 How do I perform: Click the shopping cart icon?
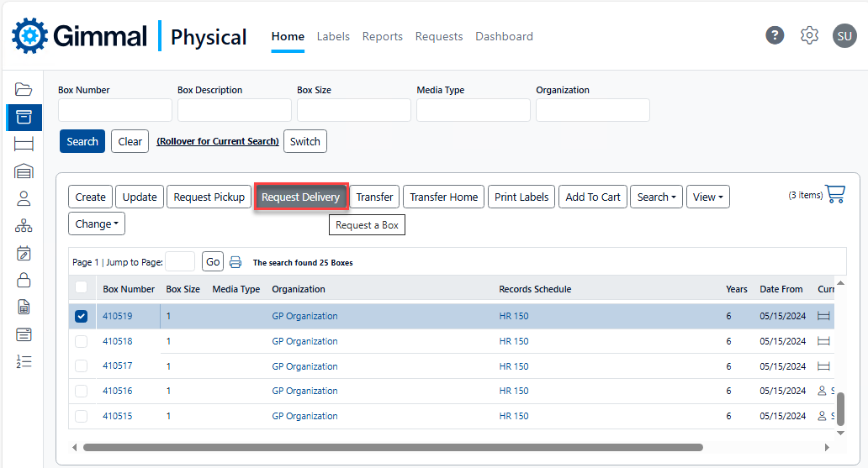[835, 194]
